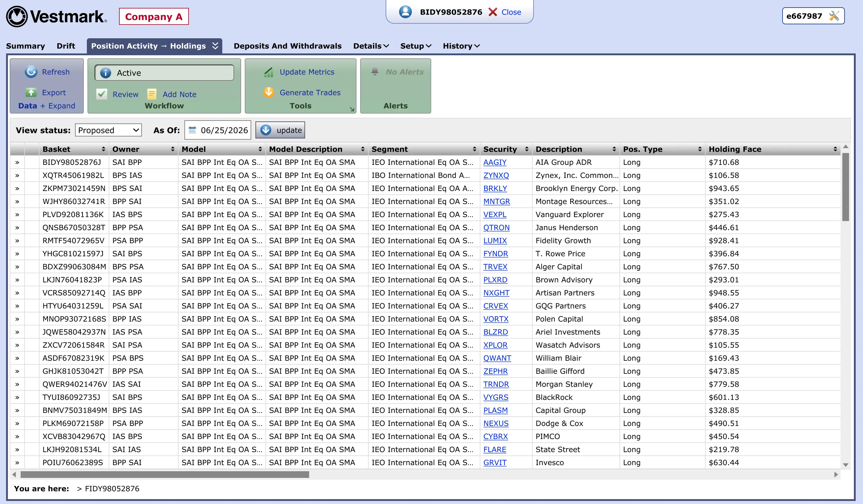Expand the RMTF54072965V row
The image size is (863, 504).
click(17, 241)
